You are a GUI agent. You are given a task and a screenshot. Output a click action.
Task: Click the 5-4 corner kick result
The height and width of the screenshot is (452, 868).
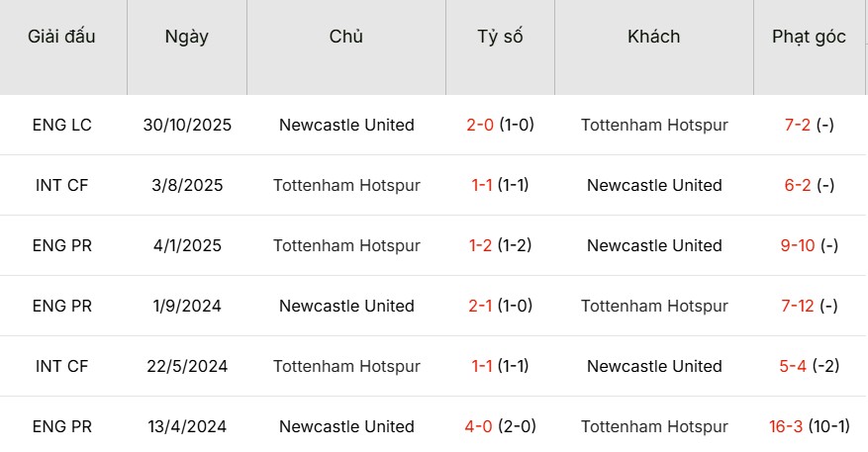(793, 367)
